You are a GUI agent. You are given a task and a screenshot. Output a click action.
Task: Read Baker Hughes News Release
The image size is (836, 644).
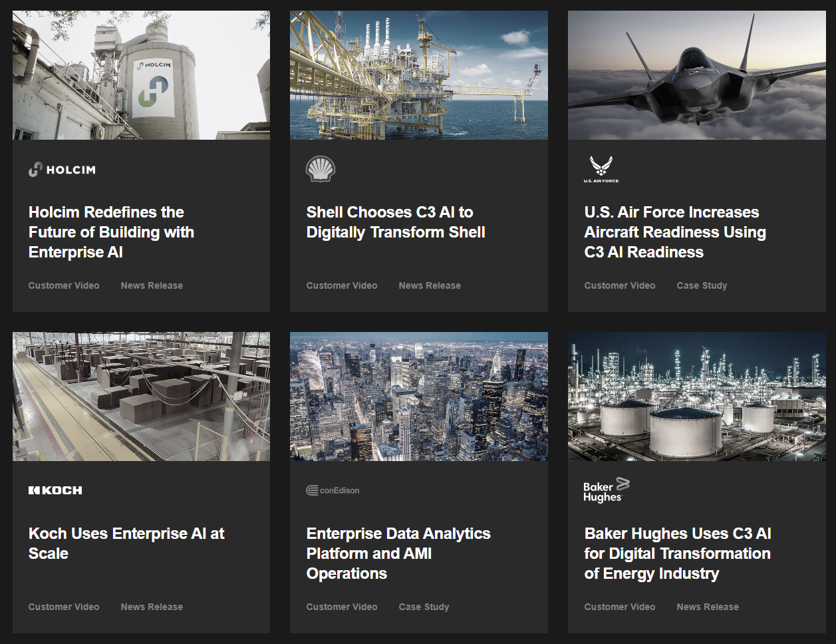(708, 607)
